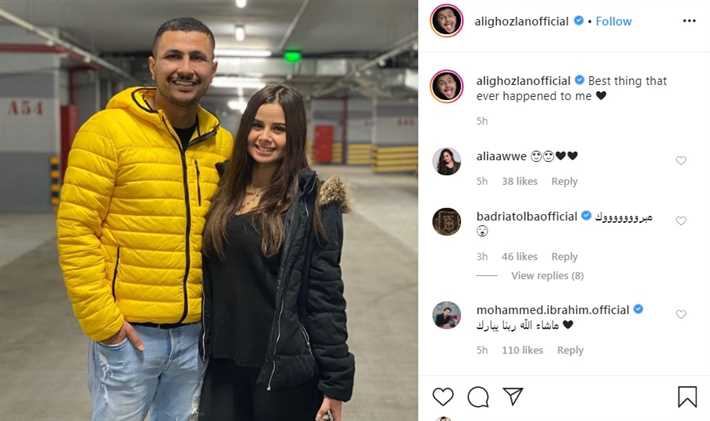Screen dimensions: 710x421
Task: Open badriatolbaofficial's profile avatar
Action: click(447, 222)
